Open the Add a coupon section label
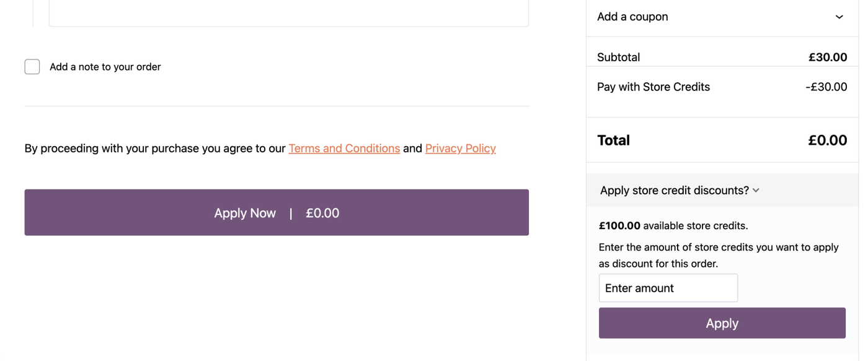This screenshot has height=361, width=868. click(632, 17)
